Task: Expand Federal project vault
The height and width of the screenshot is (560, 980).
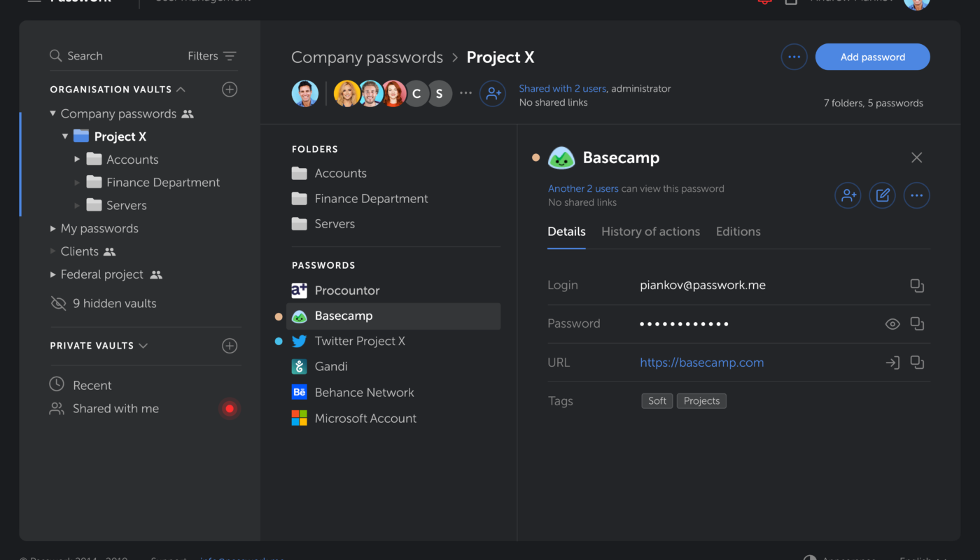Action: point(52,274)
